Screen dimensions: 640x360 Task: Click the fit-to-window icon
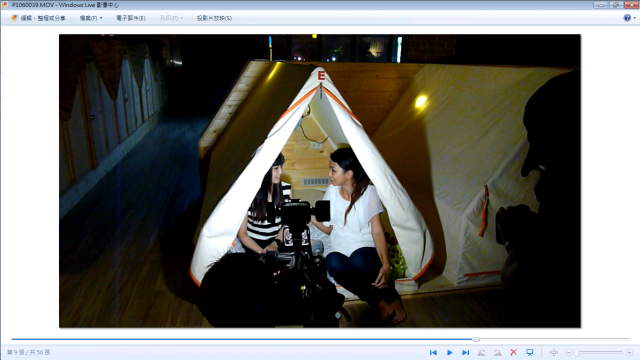click(553, 352)
